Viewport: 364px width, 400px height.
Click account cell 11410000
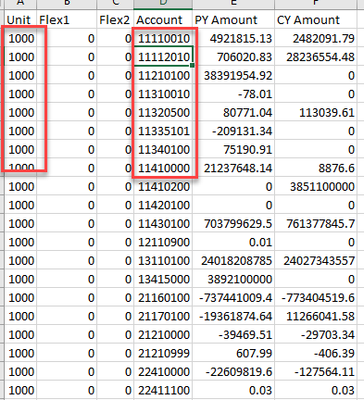coord(163,168)
